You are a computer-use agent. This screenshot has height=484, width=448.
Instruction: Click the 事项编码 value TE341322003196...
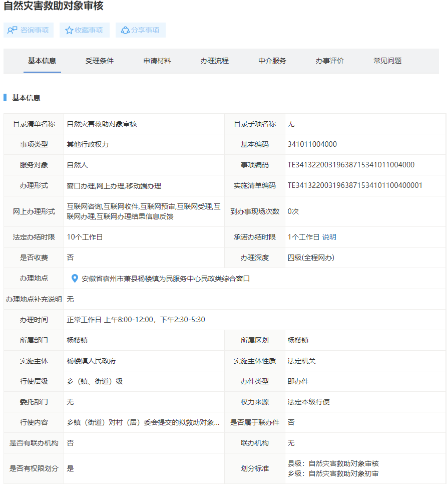[x=351, y=165]
